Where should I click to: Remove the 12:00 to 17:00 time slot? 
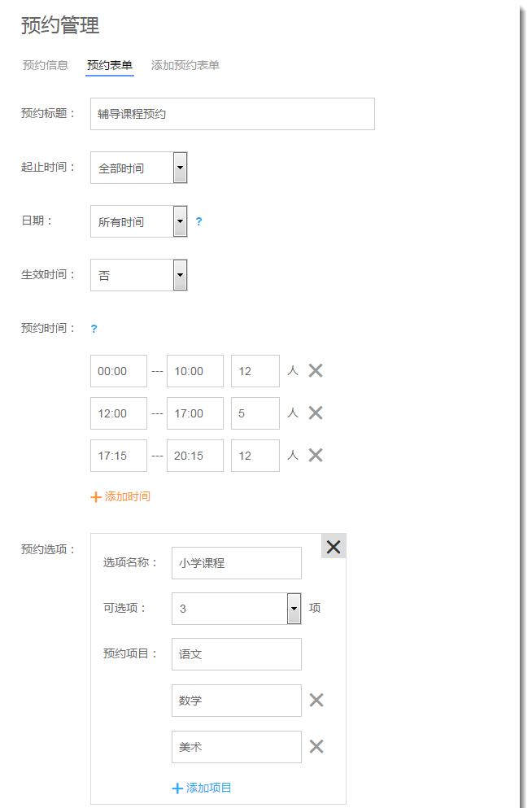click(316, 413)
